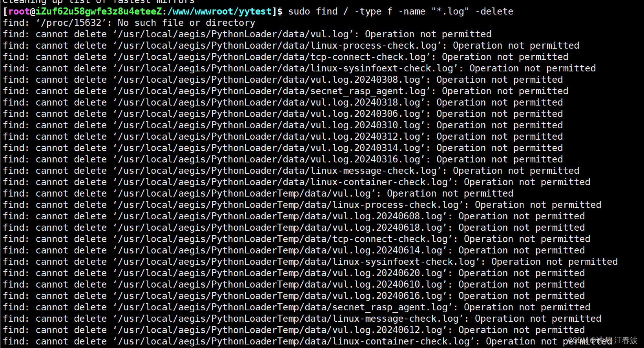Select the PythonLoaderTemp/data/linux-sysinfoext-check.log line
Image resolution: width=644 pixels, height=348 pixels.
310,262
